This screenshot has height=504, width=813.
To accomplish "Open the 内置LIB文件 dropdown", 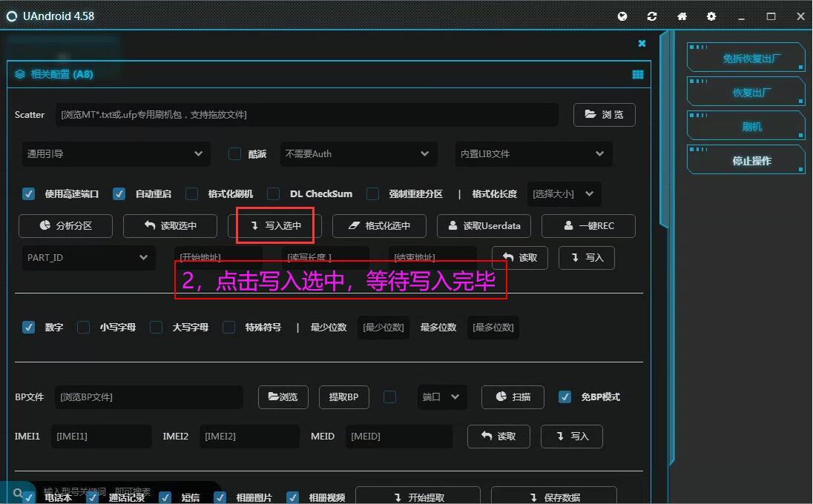I will coord(533,154).
